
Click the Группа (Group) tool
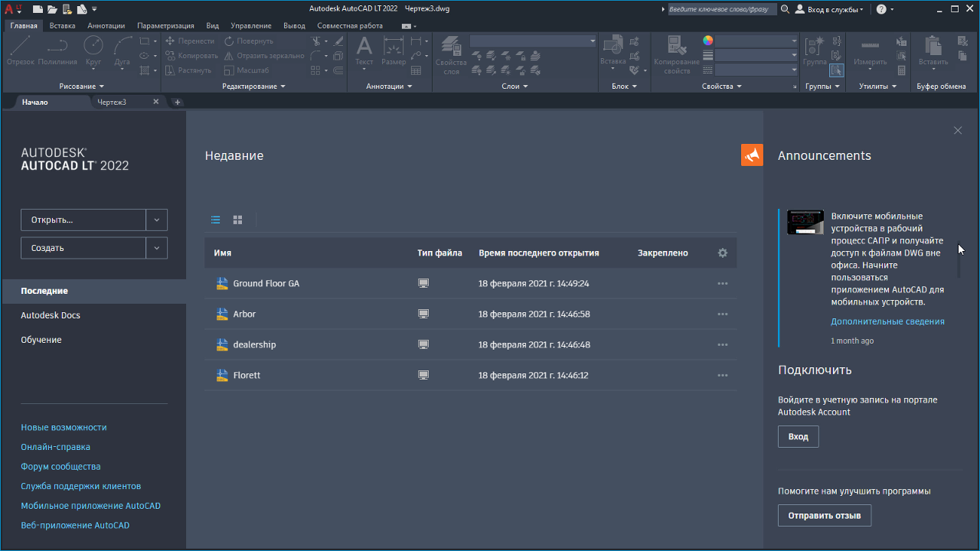[x=815, y=51]
